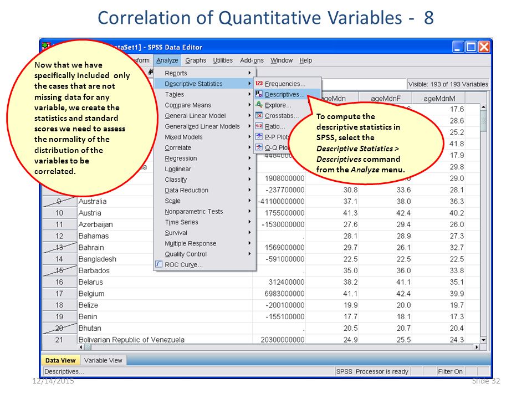
Task: Click the Belize country cell
Action: tap(165, 305)
